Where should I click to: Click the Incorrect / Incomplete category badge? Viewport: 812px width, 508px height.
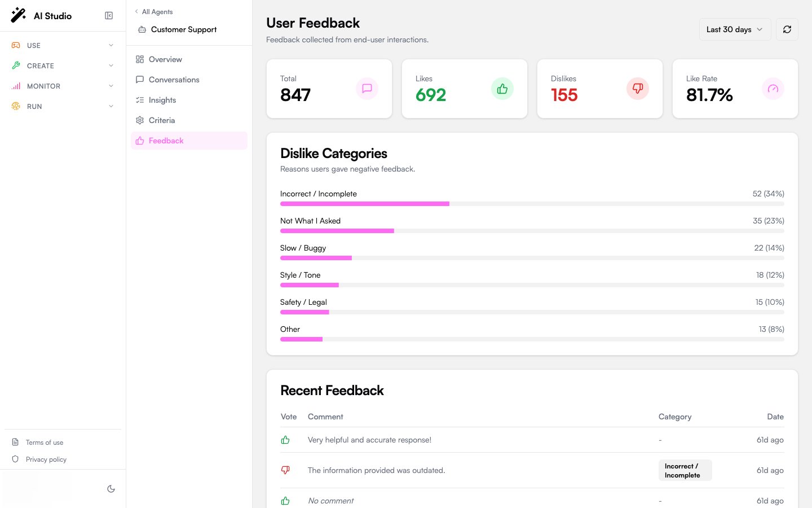[x=685, y=470]
